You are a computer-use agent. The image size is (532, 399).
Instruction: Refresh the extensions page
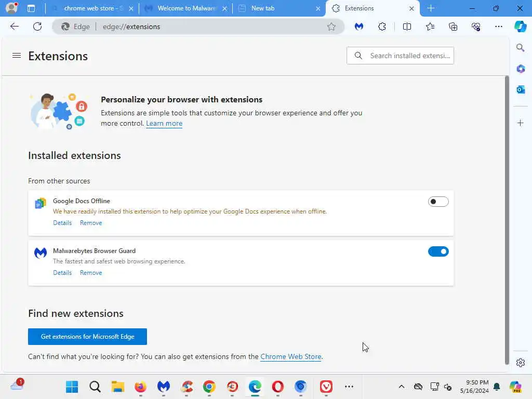pos(37,26)
